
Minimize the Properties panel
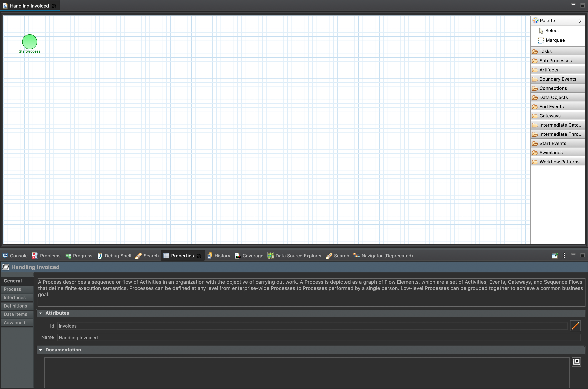573,254
